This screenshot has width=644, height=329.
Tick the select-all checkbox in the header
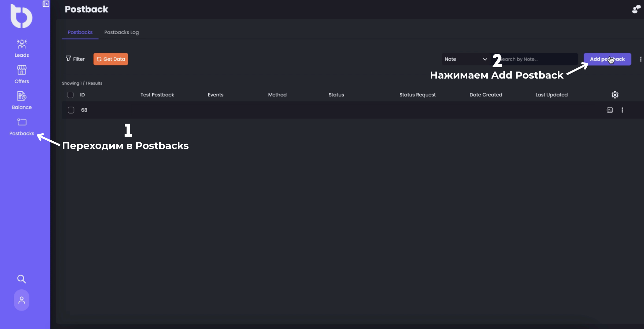pos(70,95)
